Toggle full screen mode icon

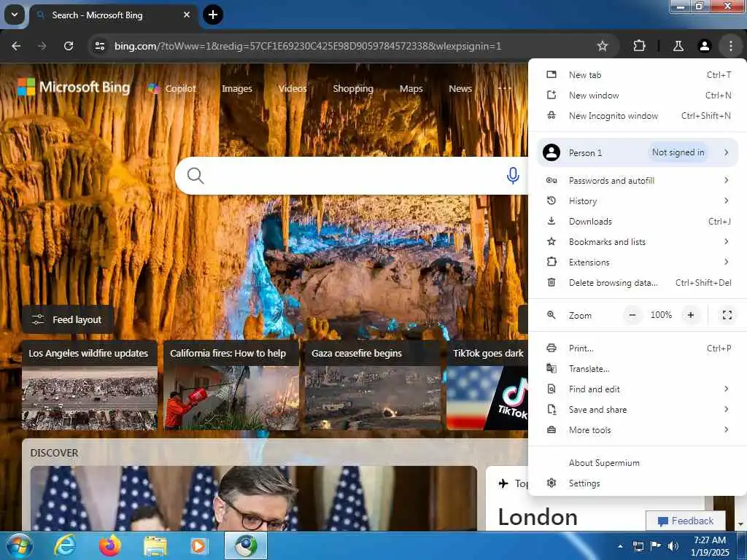[727, 315]
